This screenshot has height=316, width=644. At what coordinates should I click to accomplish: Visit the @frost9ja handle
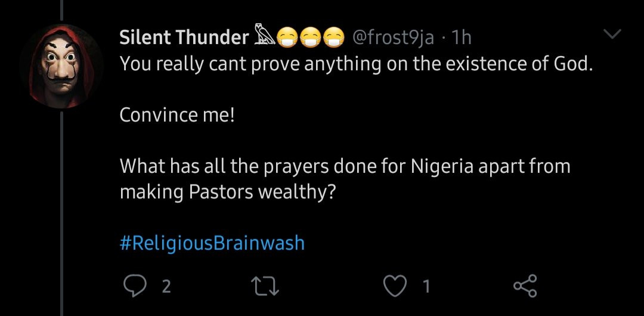pyautogui.click(x=393, y=38)
